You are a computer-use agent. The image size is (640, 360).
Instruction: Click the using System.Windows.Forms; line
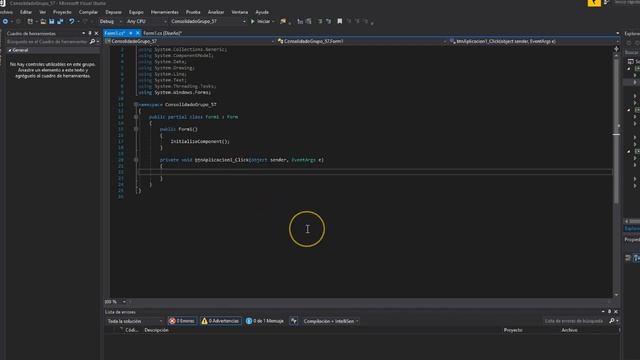tap(175, 92)
